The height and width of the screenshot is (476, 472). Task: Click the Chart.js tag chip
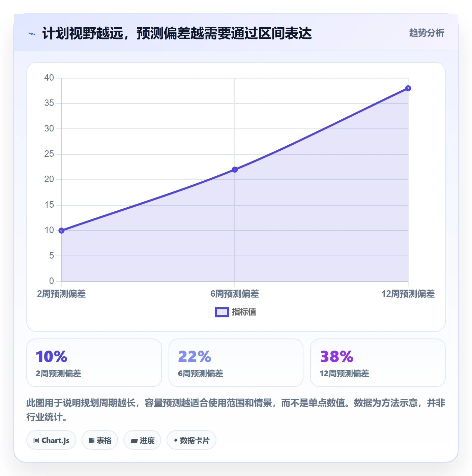pyautogui.click(x=51, y=440)
